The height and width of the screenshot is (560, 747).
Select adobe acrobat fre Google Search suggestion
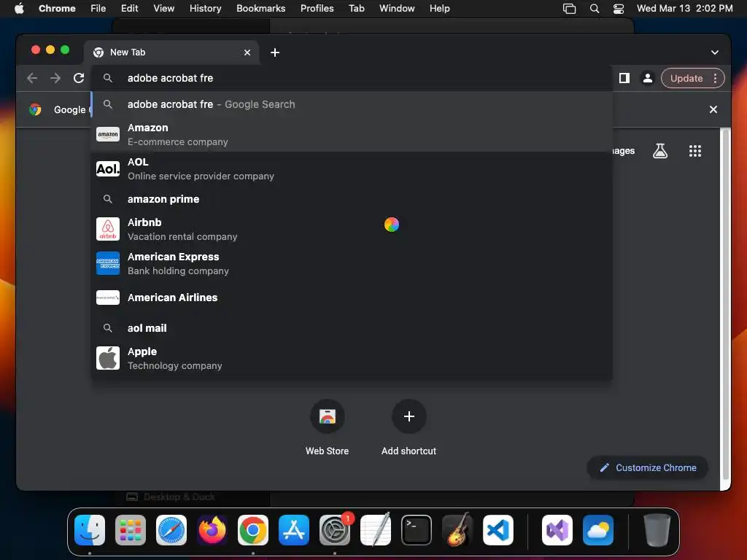(x=352, y=104)
